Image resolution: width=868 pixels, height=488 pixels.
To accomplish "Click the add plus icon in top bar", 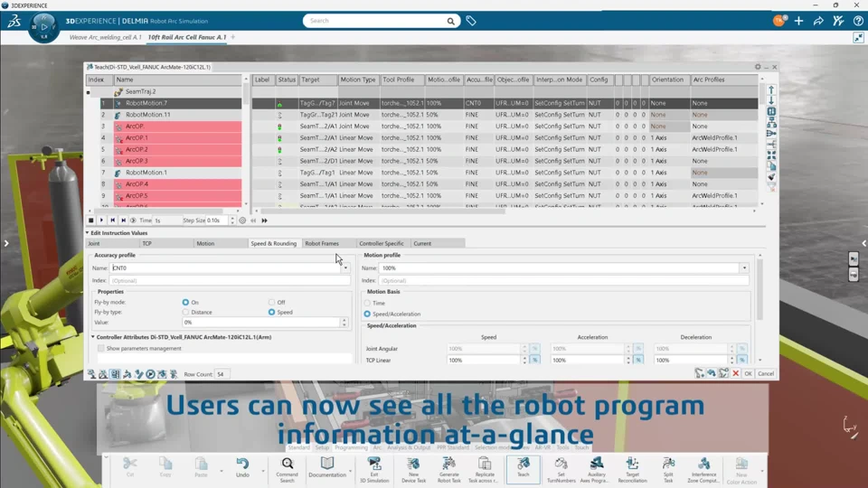I will click(x=798, y=21).
